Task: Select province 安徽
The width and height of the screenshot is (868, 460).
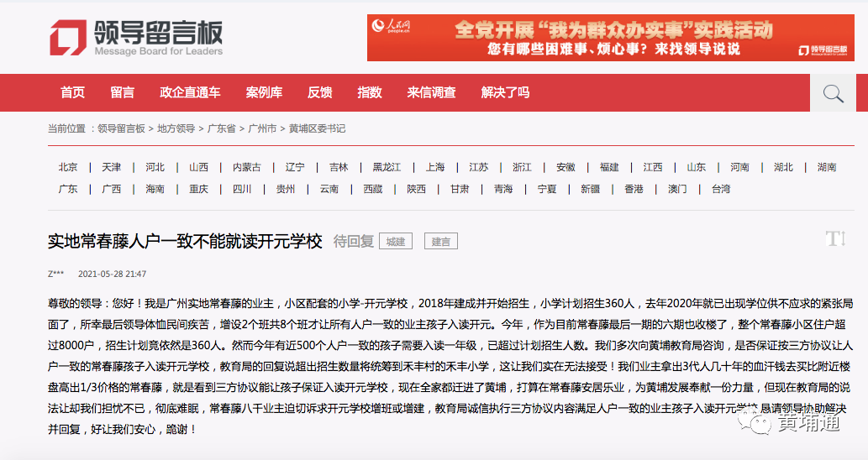Action: [x=566, y=167]
